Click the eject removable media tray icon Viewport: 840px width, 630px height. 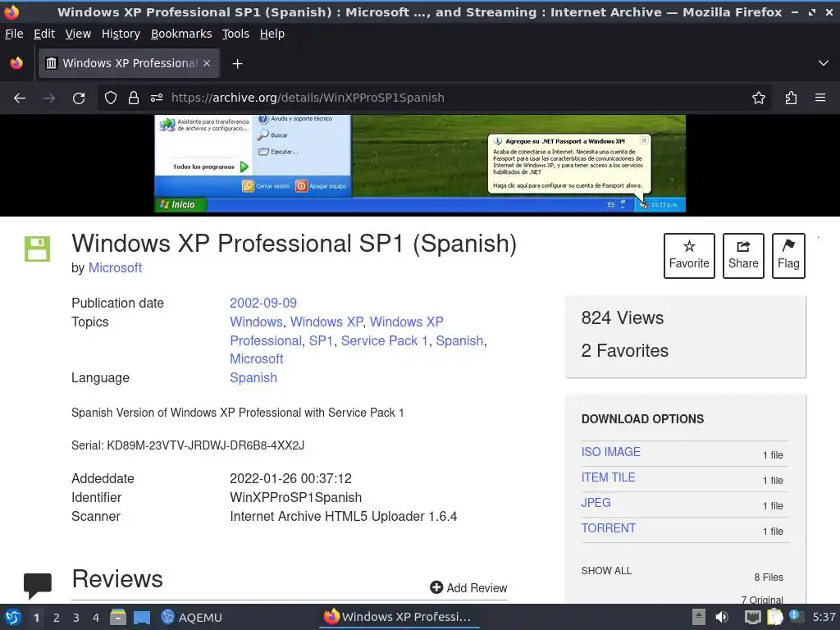[x=698, y=617]
